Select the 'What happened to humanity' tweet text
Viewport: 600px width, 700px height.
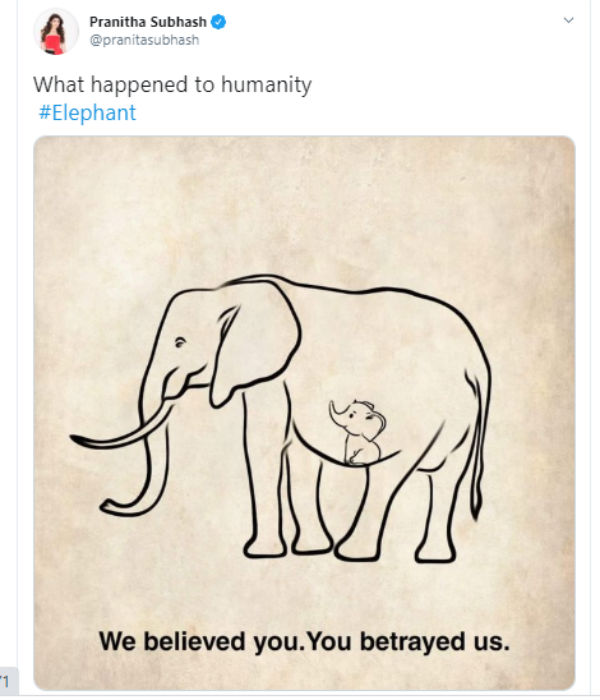172,85
